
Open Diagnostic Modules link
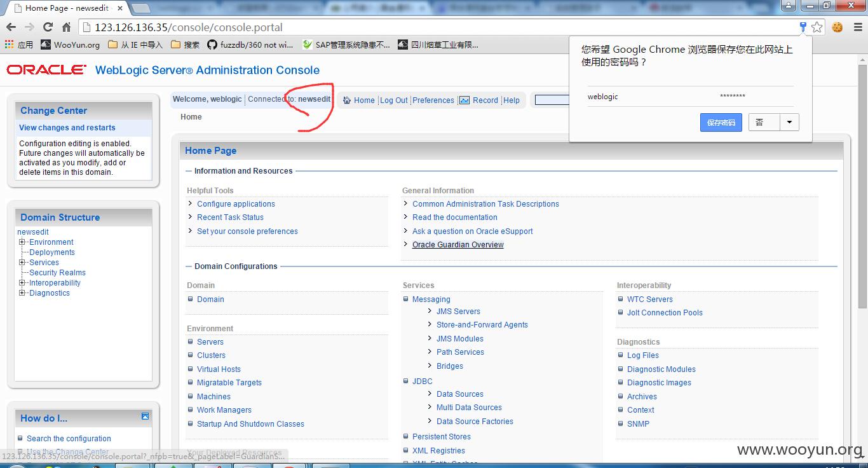click(661, 369)
